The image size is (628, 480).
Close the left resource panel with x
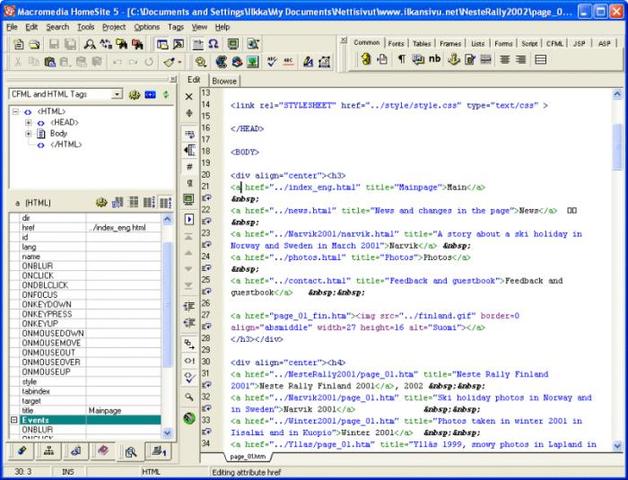coord(173,79)
